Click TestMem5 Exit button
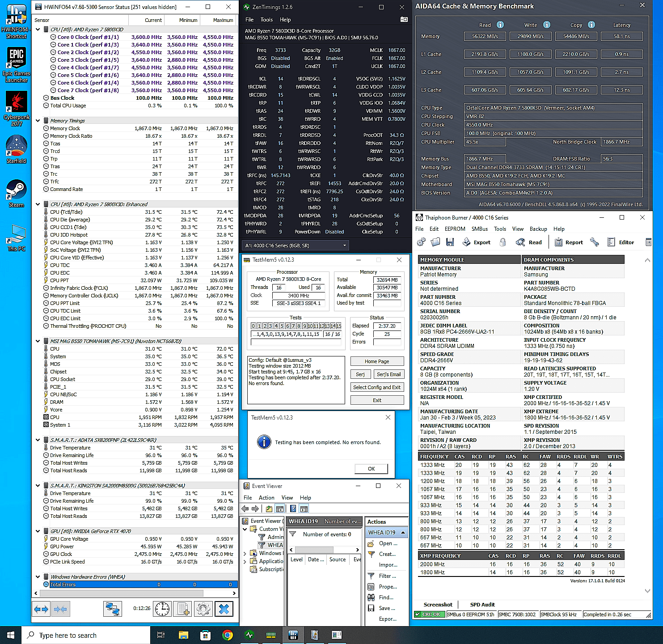The width and height of the screenshot is (663, 644). click(x=377, y=400)
